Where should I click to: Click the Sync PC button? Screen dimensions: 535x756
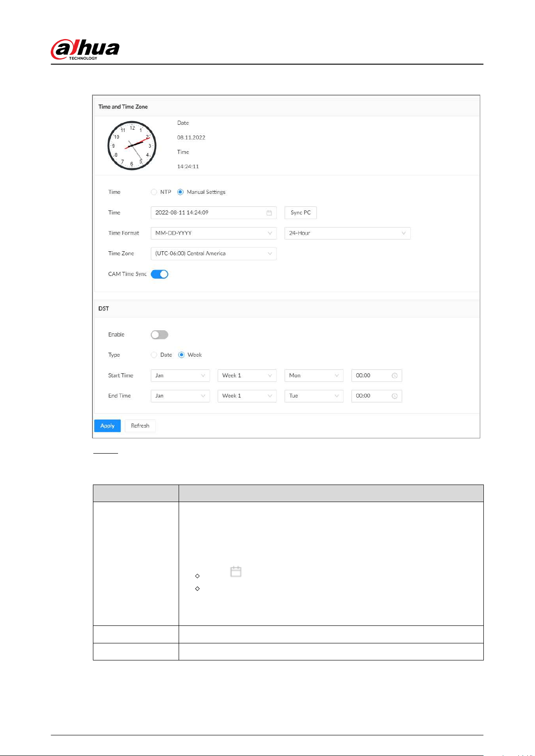(301, 213)
